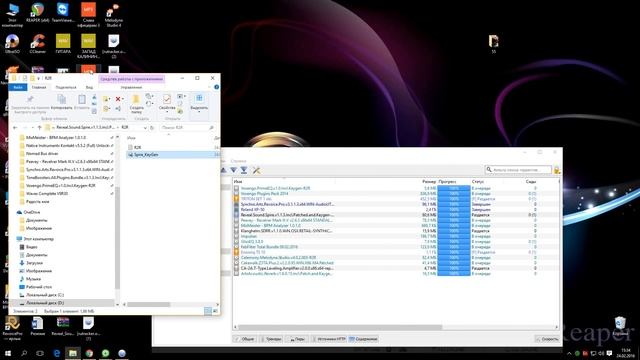Click Explorer help question mark icon
Screen dimensions: 640x360
click(x=216, y=87)
